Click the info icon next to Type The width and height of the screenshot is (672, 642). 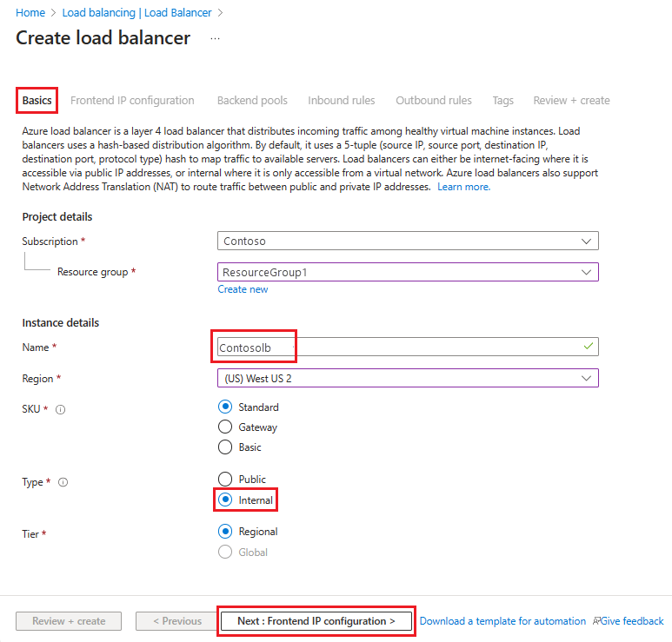point(63,482)
